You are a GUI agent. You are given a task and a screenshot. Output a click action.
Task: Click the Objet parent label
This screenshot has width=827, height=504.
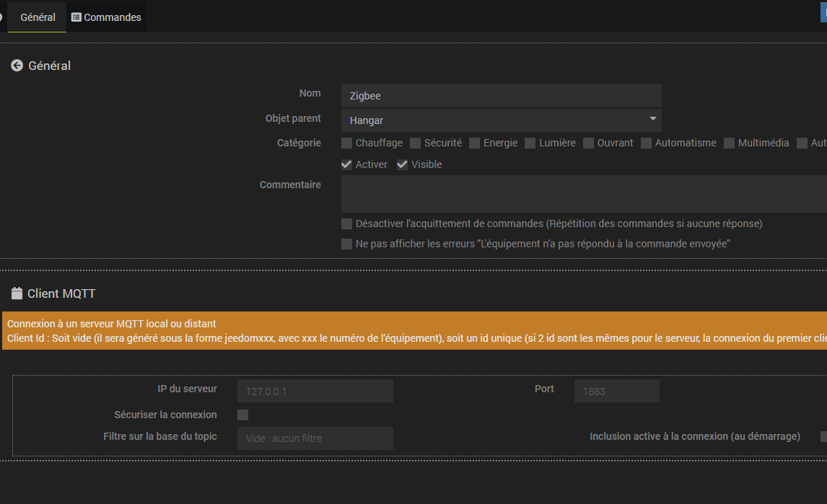[x=293, y=118]
